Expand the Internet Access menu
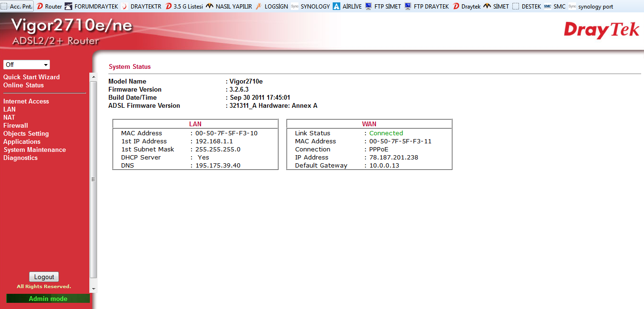 (26, 101)
